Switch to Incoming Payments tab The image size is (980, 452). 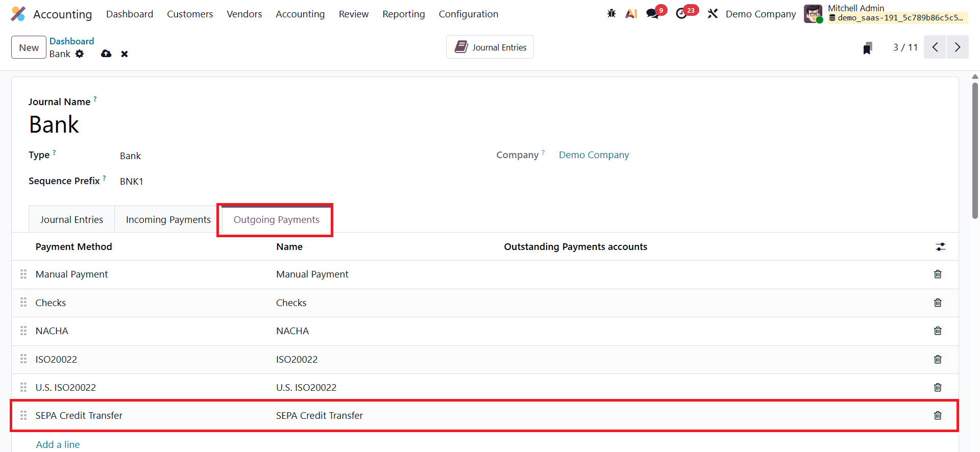click(x=168, y=219)
